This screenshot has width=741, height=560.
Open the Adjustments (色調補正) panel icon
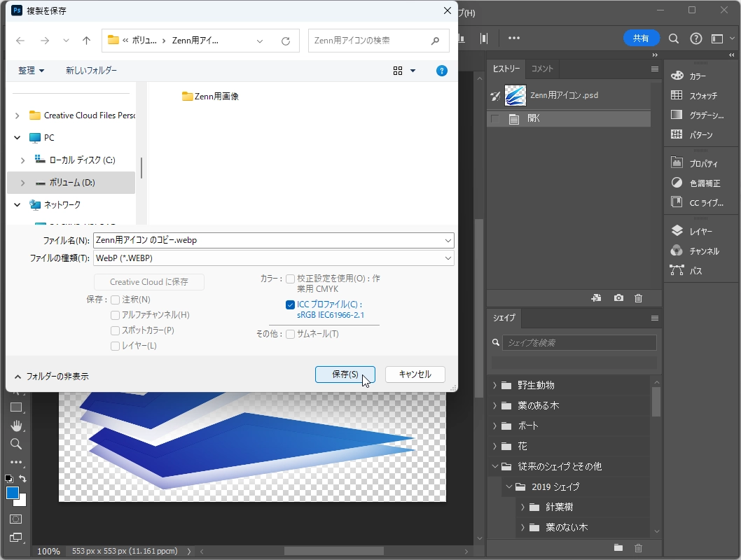(677, 183)
